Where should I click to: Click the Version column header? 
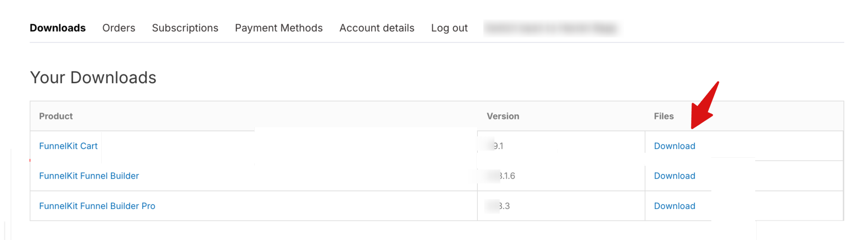pos(503,116)
